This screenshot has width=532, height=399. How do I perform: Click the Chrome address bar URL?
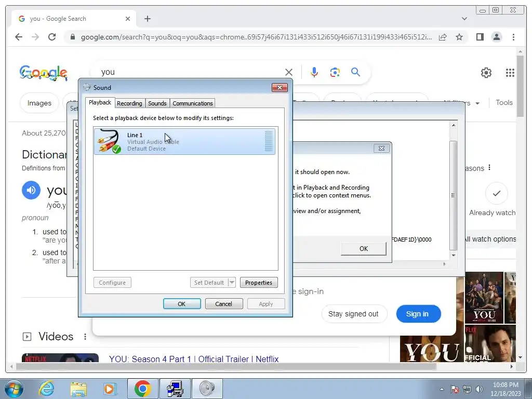pos(256,37)
